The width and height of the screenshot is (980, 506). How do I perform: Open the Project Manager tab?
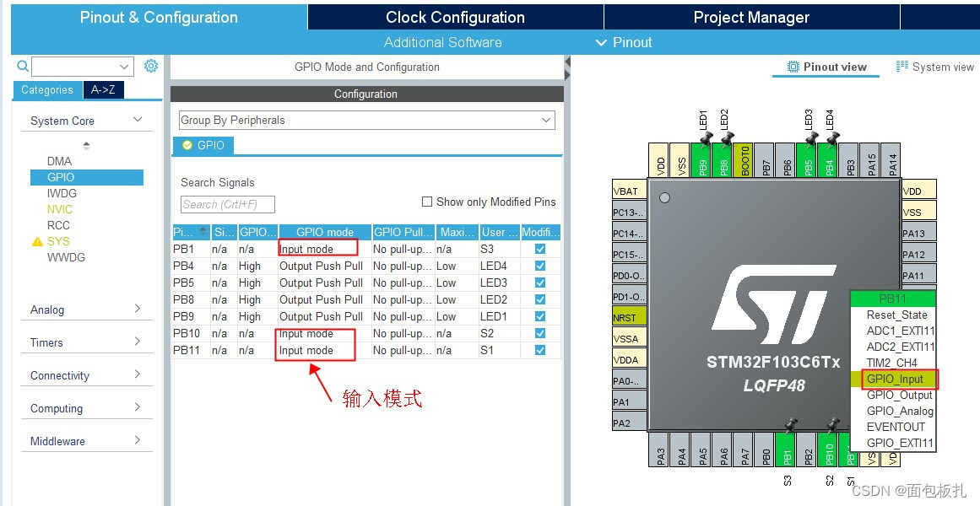point(750,17)
